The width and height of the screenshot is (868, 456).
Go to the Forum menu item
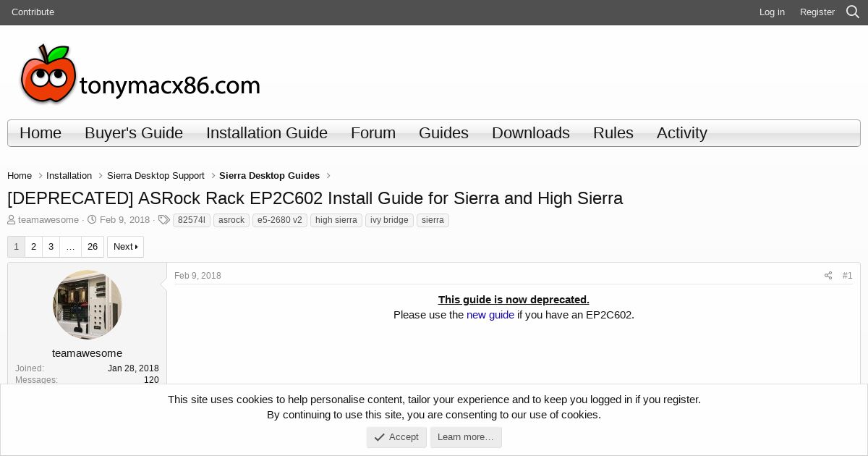[373, 133]
